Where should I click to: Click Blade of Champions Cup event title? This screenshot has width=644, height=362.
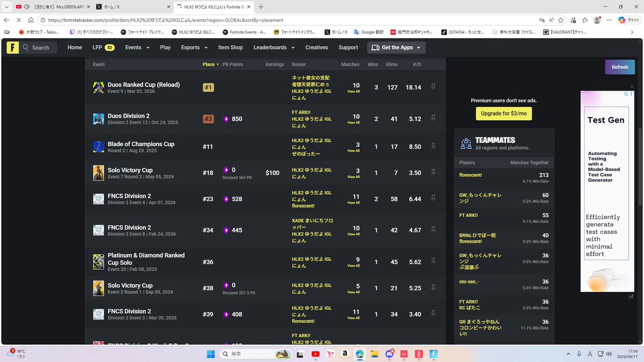[x=141, y=144]
